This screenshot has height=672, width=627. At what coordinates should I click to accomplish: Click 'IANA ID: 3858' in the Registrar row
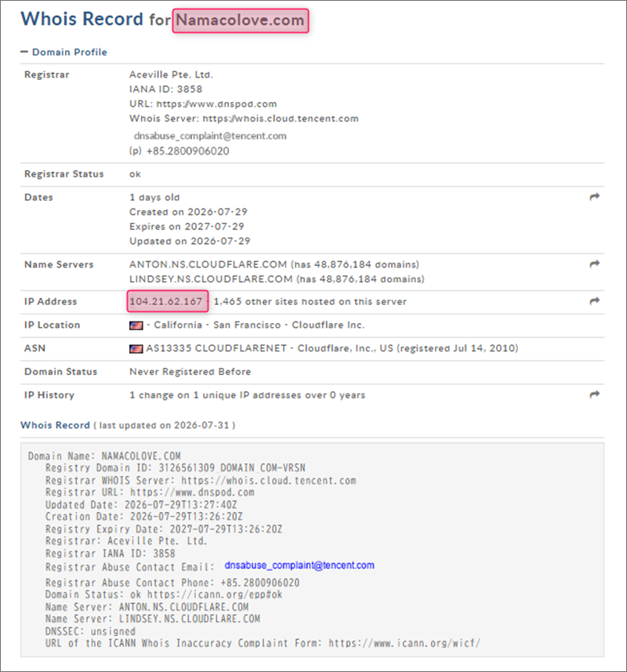tap(165, 89)
